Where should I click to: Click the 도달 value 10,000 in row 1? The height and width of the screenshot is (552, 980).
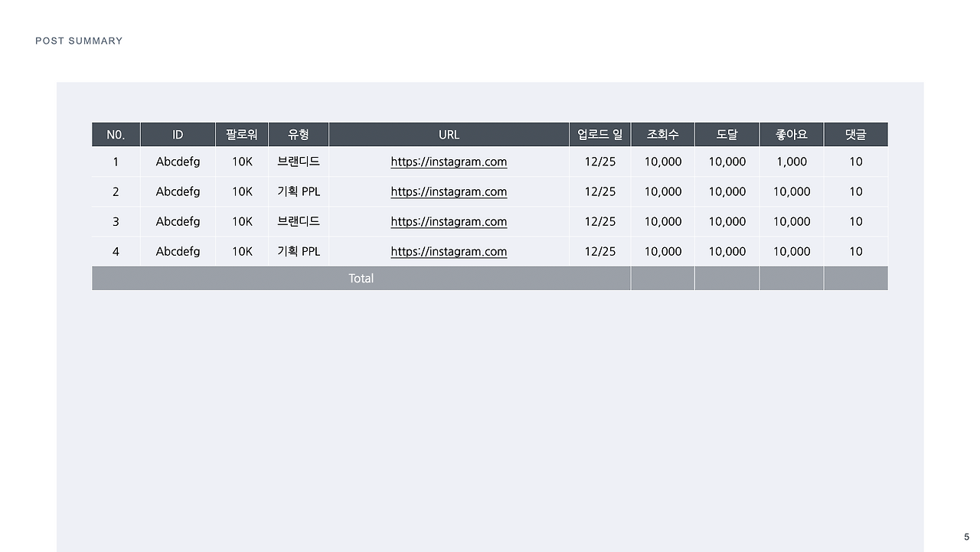pos(727,162)
